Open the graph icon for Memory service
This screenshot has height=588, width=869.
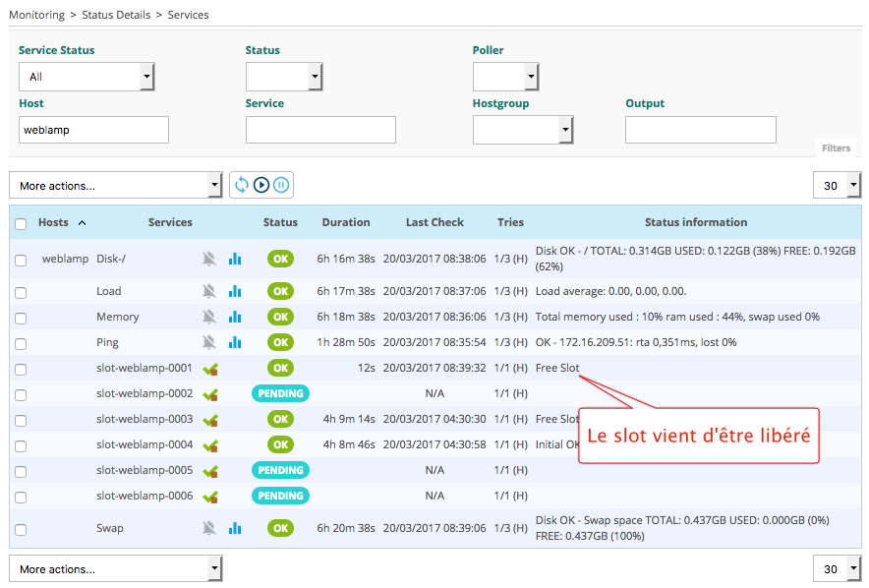(235, 317)
